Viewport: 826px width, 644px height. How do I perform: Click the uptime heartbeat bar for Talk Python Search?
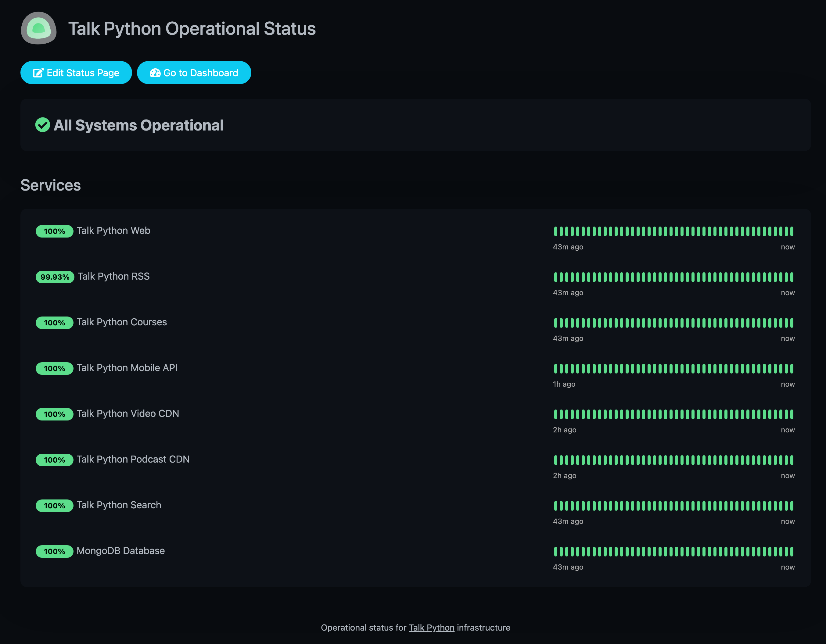[673, 506]
